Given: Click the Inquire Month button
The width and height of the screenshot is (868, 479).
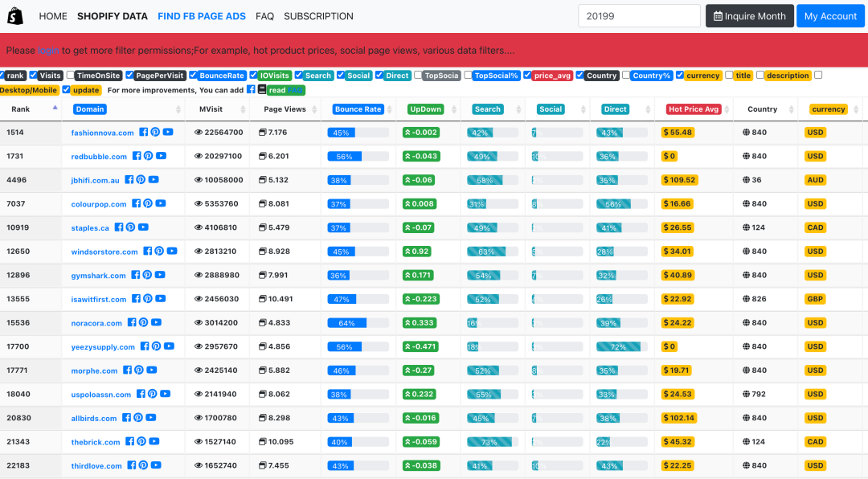Looking at the screenshot, I should 750,16.
